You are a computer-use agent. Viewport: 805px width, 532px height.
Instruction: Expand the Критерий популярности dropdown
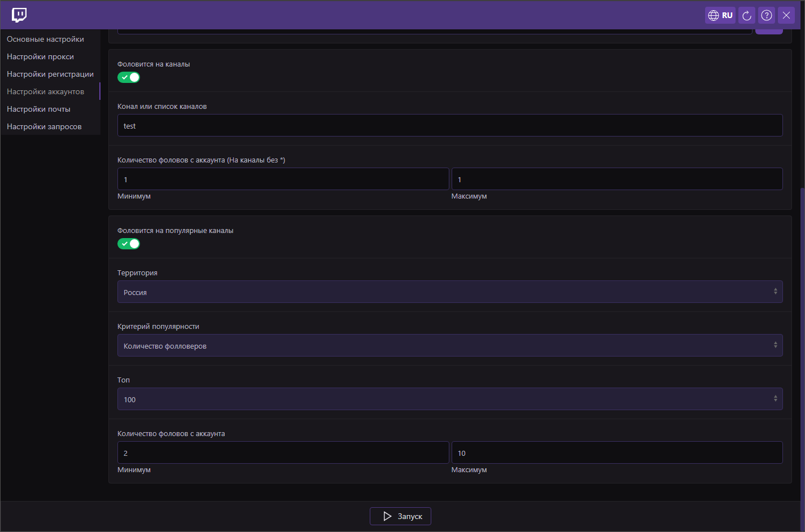450,345
